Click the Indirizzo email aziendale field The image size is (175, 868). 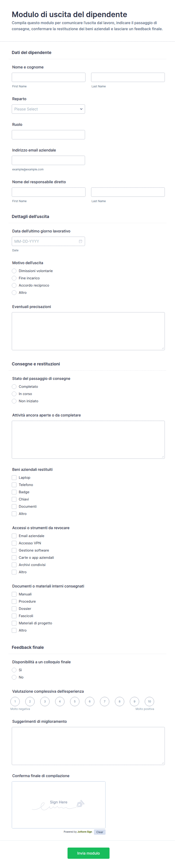pyautogui.click(x=48, y=160)
